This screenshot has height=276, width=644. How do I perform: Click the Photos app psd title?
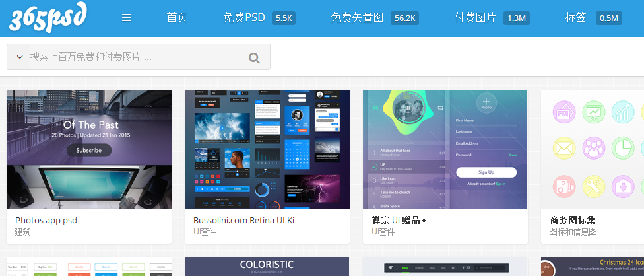click(46, 220)
